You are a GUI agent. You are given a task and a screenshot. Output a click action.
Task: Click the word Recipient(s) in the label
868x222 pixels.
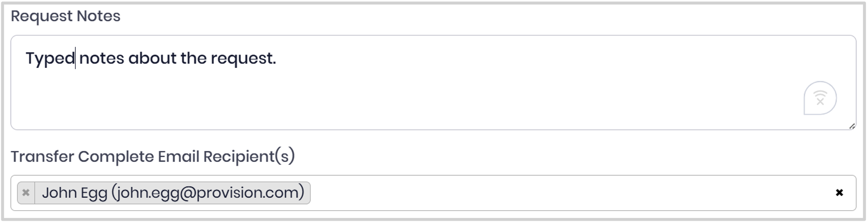tap(249, 157)
